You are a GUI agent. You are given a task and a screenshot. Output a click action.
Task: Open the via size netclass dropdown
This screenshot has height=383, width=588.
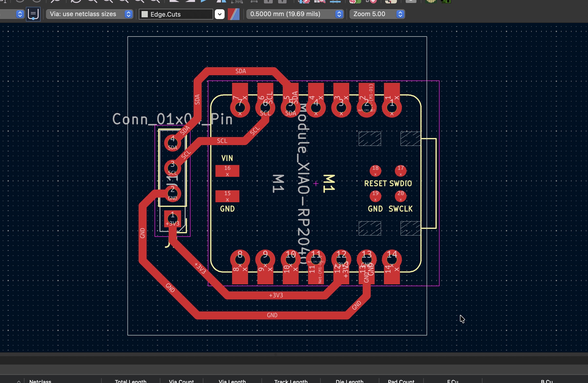pos(89,14)
